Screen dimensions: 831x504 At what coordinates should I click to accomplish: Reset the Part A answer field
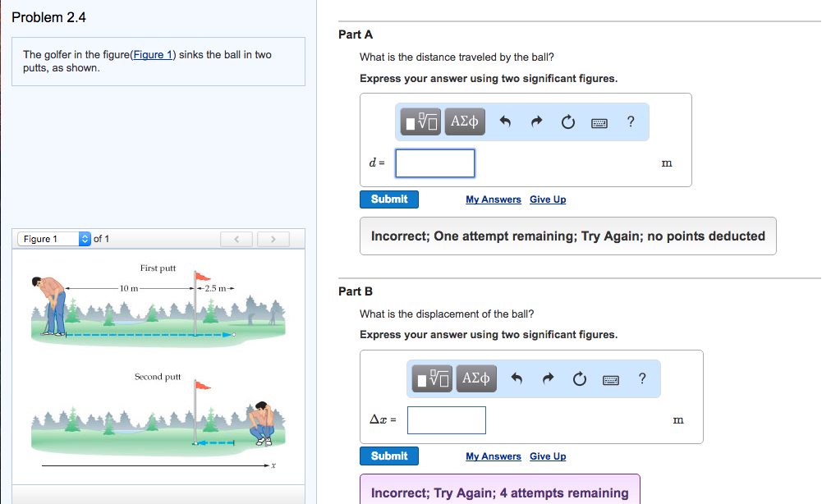(568, 121)
